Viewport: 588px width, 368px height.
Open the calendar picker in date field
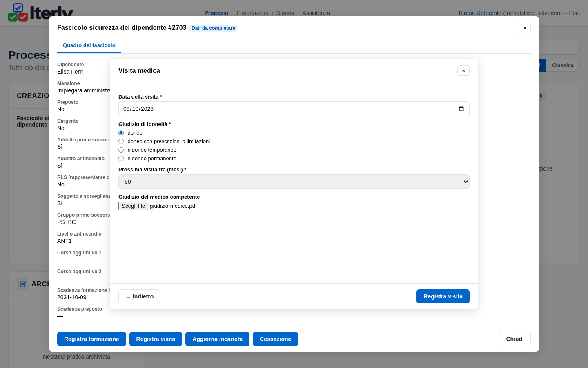(x=461, y=109)
